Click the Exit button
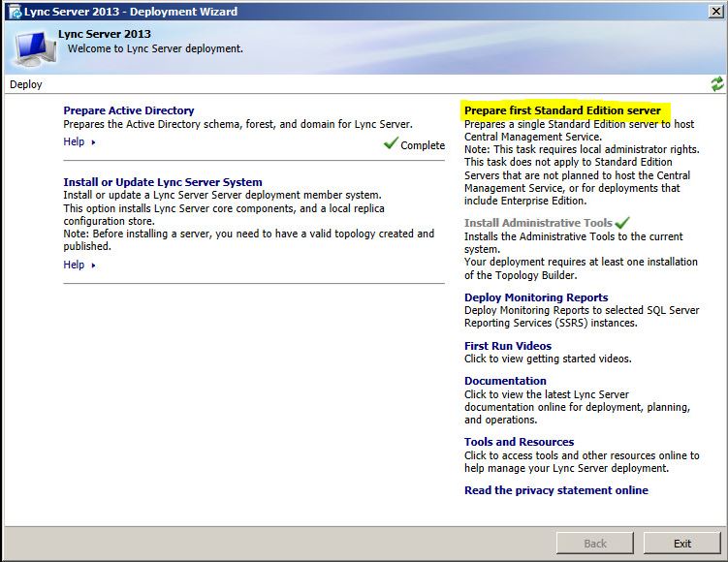The width and height of the screenshot is (728, 562). pyautogui.click(x=682, y=544)
